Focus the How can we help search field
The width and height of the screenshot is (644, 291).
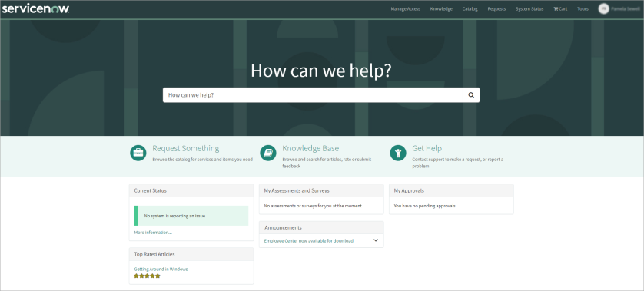pyautogui.click(x=313, y=94)
